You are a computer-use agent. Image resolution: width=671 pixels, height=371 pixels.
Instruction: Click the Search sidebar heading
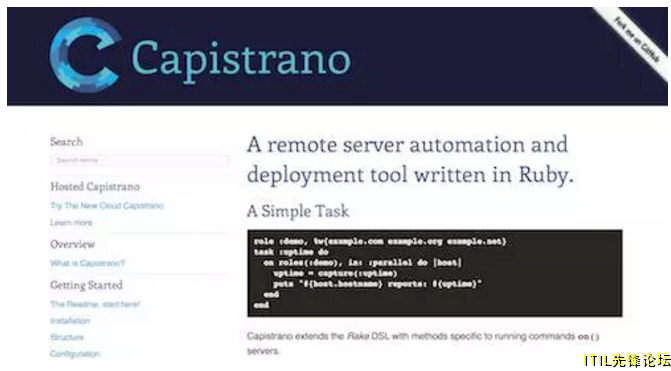[x=66, y=142]
